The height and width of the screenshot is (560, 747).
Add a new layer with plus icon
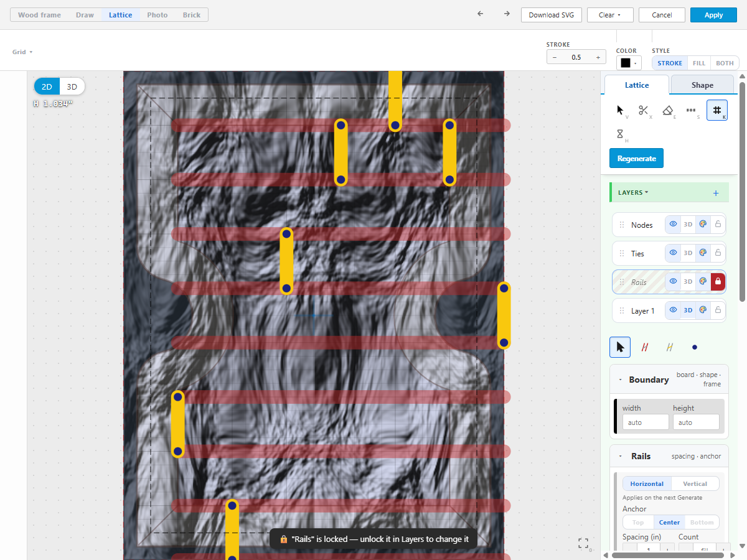pos(716,193)
